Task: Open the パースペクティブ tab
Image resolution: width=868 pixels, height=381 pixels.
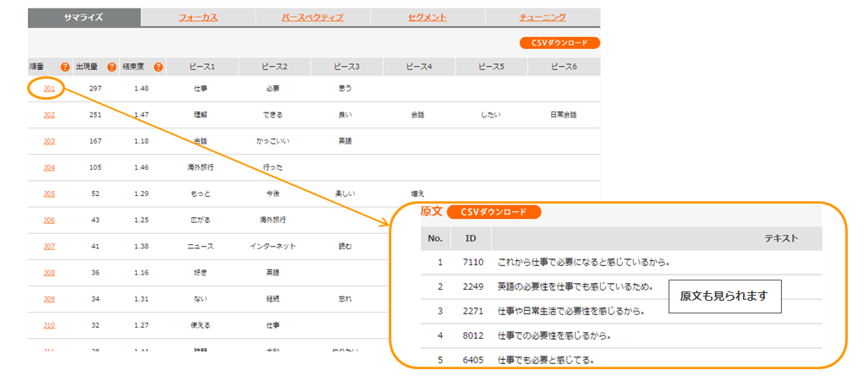Action: (313, 18)
